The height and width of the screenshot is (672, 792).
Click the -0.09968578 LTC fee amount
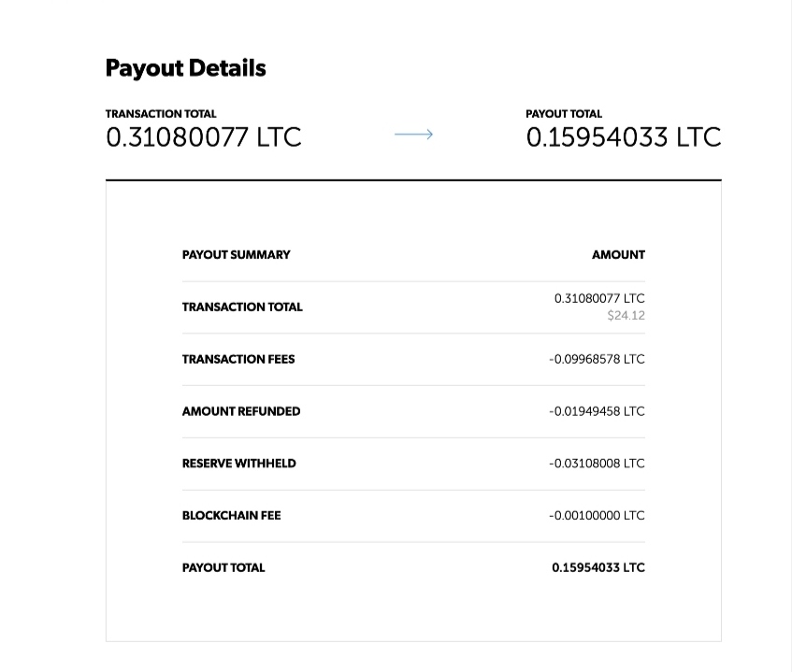click(597, 359)
